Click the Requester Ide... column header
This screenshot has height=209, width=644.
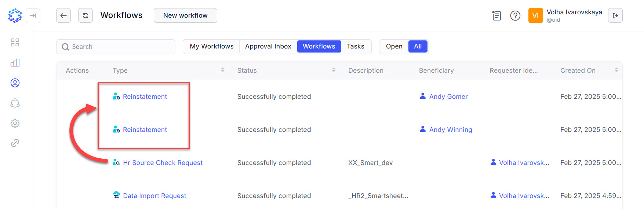[514, 71]
